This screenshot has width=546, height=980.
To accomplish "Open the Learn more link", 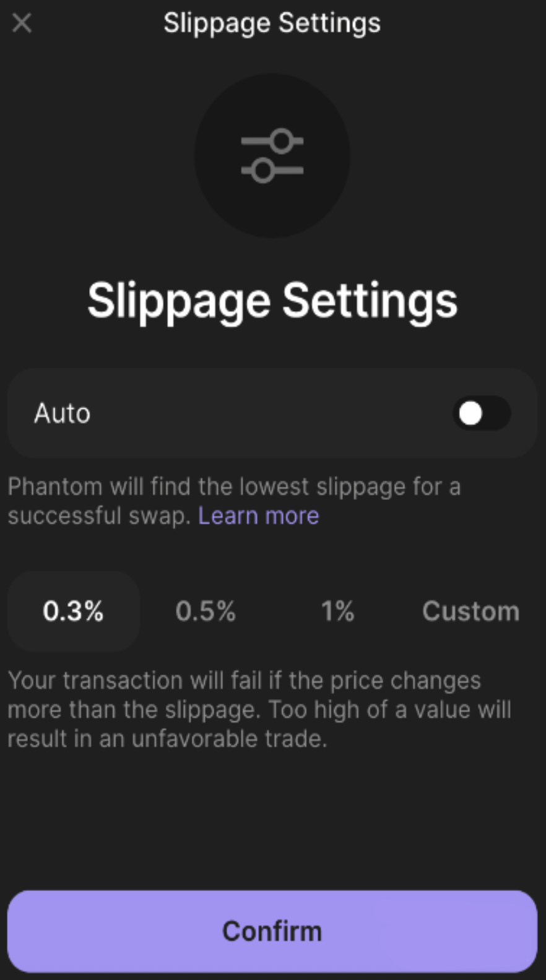I will tap(258, 516).
